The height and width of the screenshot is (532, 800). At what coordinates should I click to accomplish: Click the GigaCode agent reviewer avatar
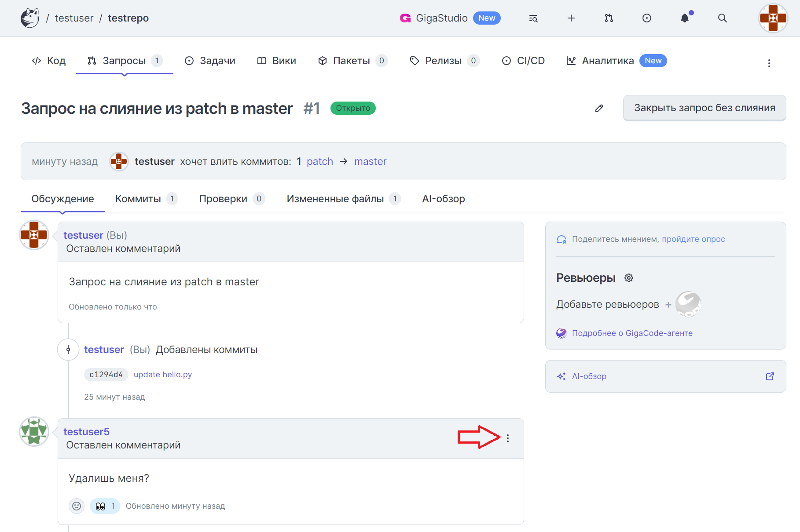688,304
